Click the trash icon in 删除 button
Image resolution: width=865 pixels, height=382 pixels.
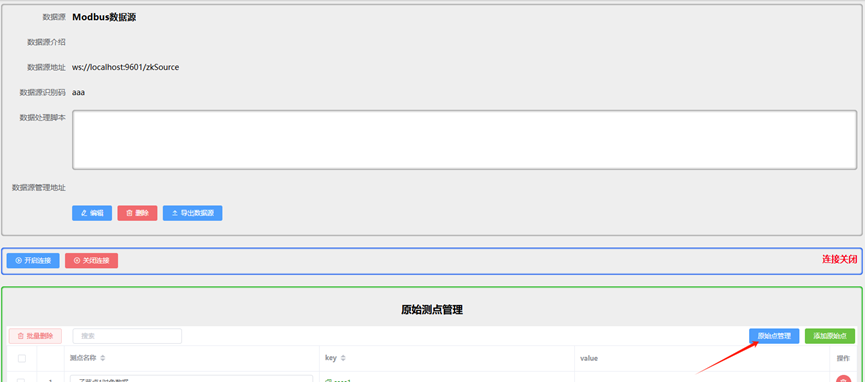129,213
